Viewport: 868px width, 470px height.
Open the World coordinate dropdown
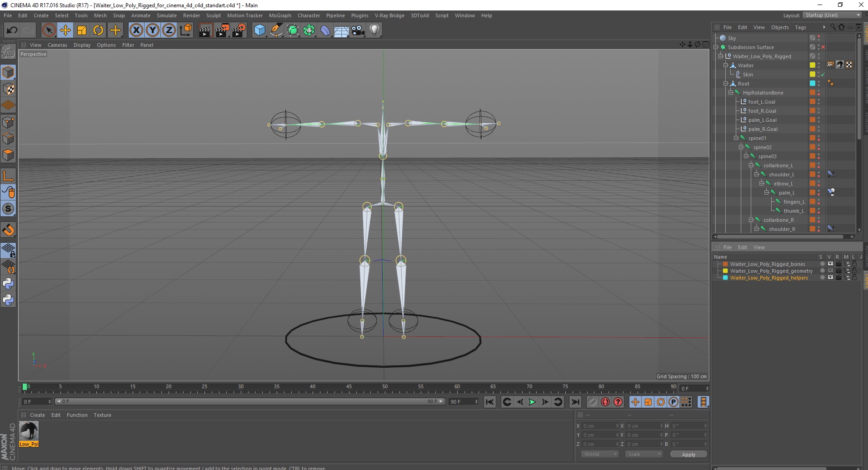[x=600, y=454]
